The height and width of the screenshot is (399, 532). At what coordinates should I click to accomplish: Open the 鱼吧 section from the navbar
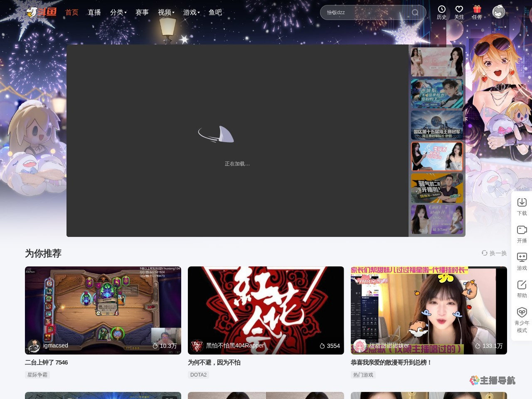pyautogui.click(x=215, y=12)
